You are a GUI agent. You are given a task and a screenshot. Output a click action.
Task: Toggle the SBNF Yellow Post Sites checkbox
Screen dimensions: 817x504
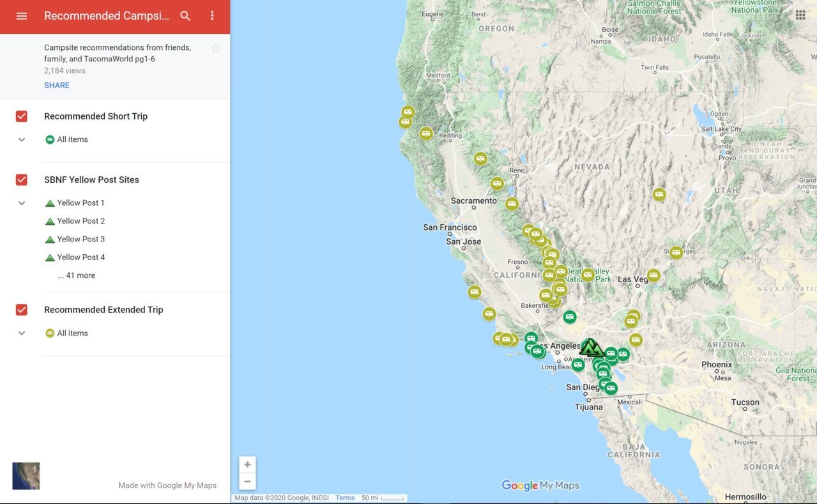pos(22,179)
